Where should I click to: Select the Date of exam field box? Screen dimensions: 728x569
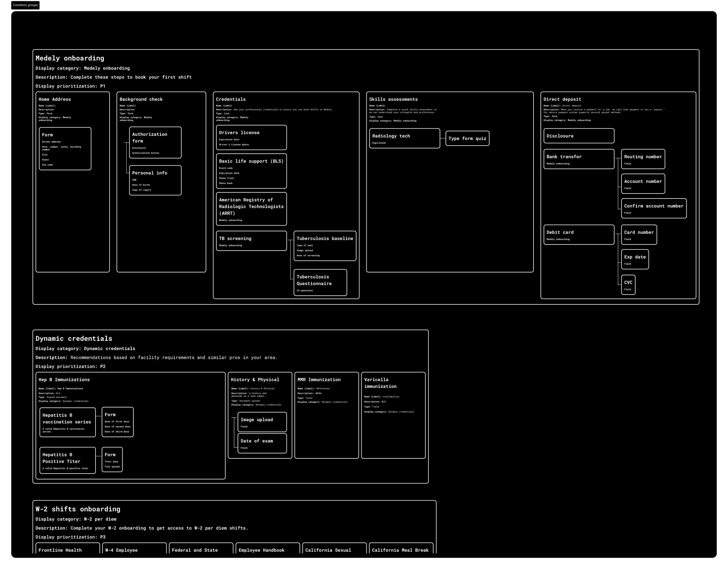(x=262, y=443)
